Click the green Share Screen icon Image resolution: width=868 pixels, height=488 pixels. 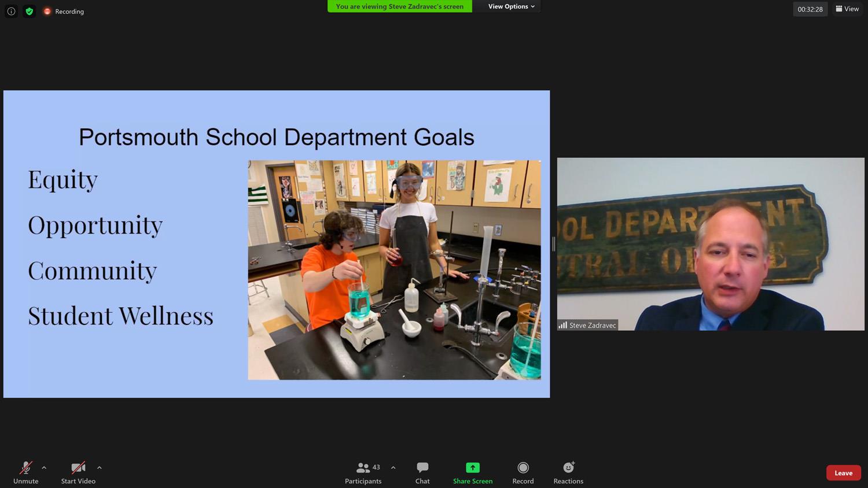coord(473,468)
